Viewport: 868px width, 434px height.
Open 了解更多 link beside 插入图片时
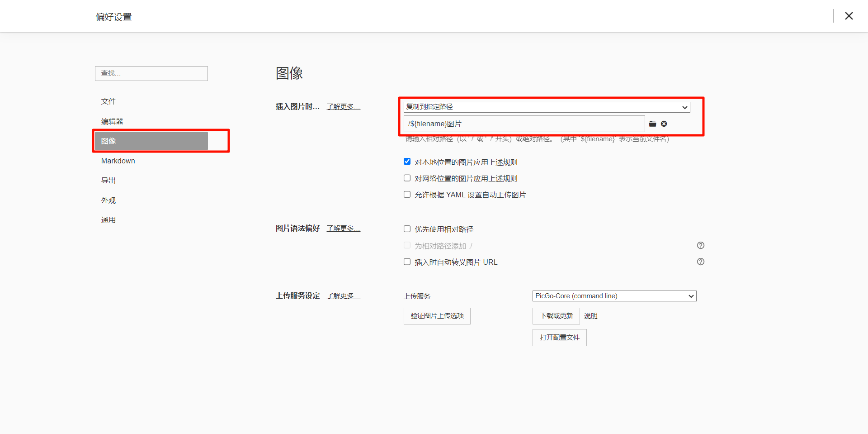click(344, 107)
